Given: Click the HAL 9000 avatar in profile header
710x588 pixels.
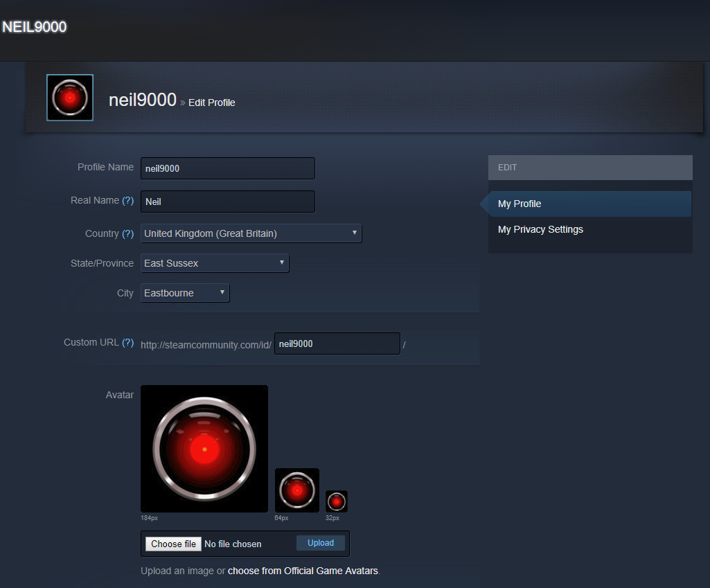Looking at the screenshot, I should click(x=70, y=98).
